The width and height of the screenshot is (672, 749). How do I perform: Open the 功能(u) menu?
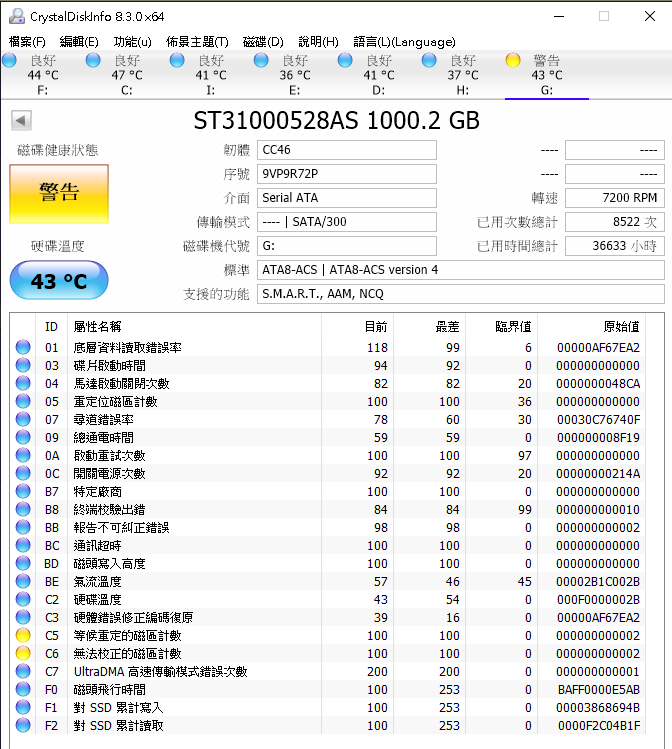[x=132, y=42]
